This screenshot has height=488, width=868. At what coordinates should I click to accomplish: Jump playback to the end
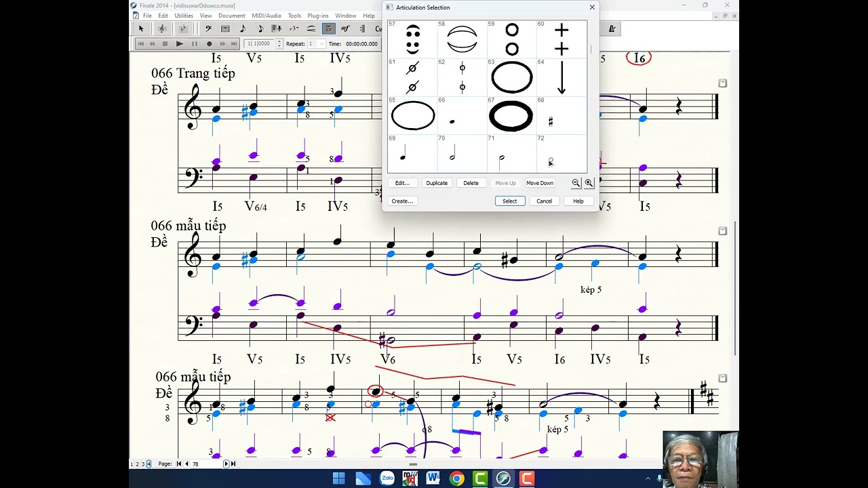[x=234, y=44]
